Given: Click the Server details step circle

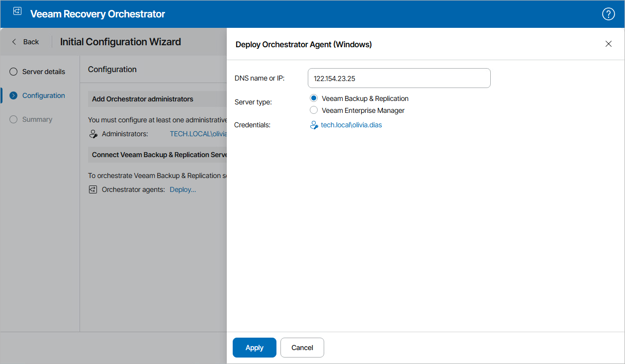Looking at the screenshot, I should pos(13,72).
